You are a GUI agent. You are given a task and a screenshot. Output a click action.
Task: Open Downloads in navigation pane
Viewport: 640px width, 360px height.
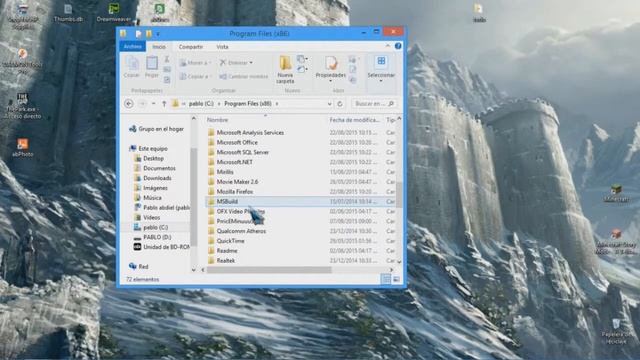coord(153,178)
